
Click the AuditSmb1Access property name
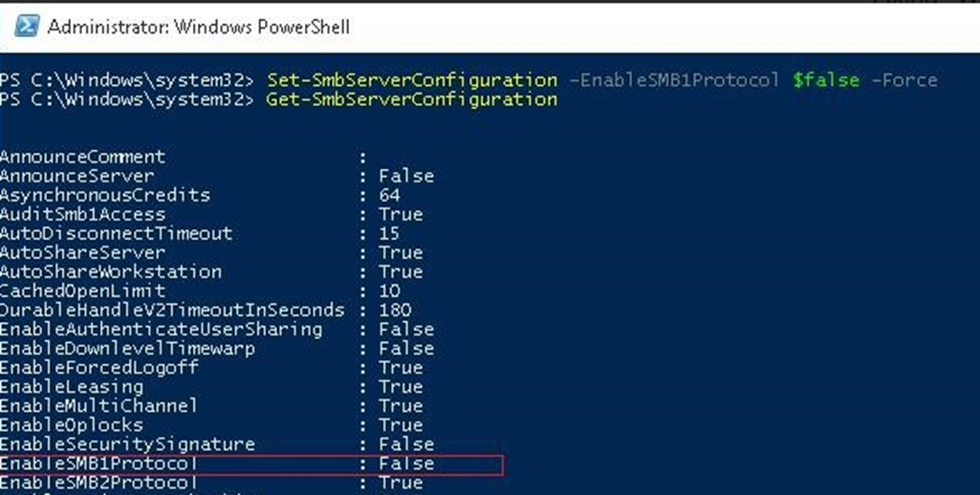click(x=83, y=214)
